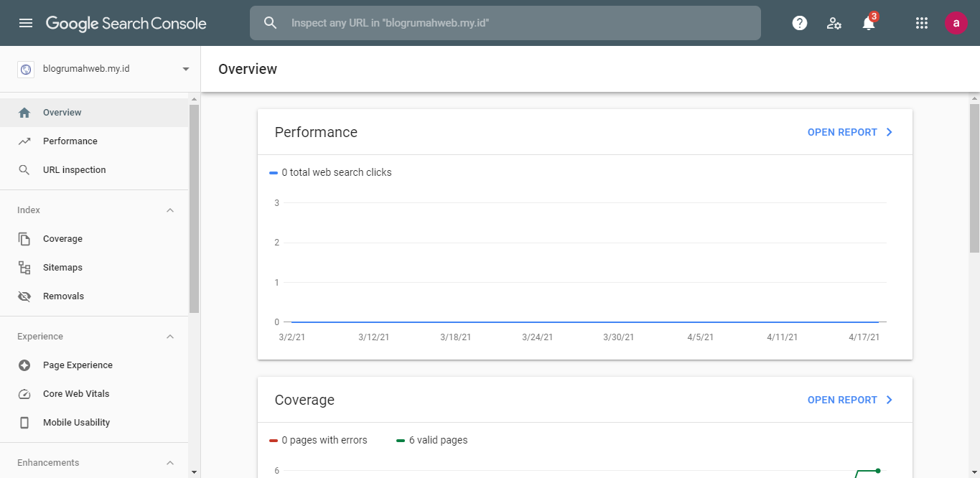
Task: Click the Coverage pages icon
Action: point(24,239)
